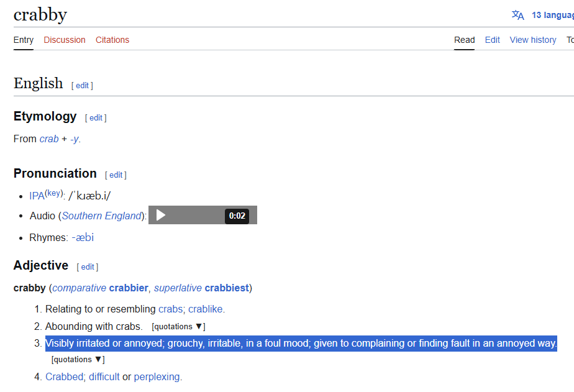
Task: Click the highlighted 'Visibly irritated or annoyed' definition
Action: 301,344
